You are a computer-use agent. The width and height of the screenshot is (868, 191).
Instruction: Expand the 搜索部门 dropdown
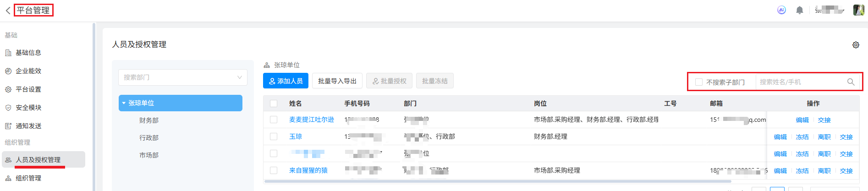point(239,77)
